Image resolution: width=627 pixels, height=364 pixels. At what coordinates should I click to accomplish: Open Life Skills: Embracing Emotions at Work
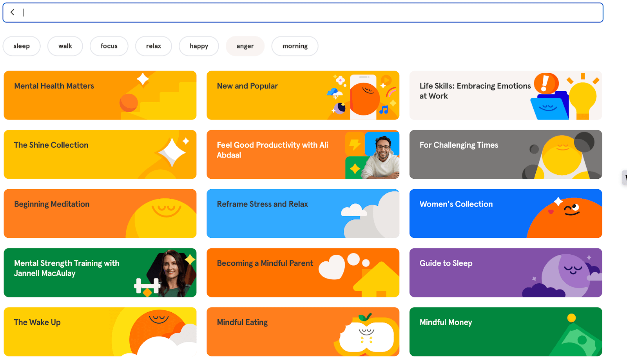pos(506,95)
